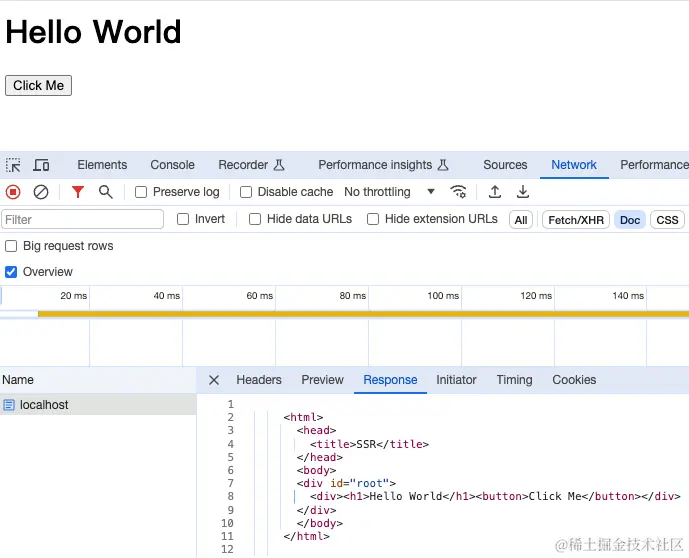Viewport: 689px width, 558px height.
Task: Click localhost document icon
Action: coord(9,405)
